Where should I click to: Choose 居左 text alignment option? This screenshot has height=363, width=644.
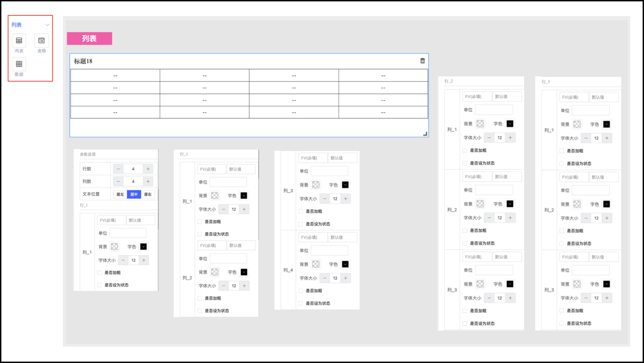pyautogui.click(x=120, y=194)
